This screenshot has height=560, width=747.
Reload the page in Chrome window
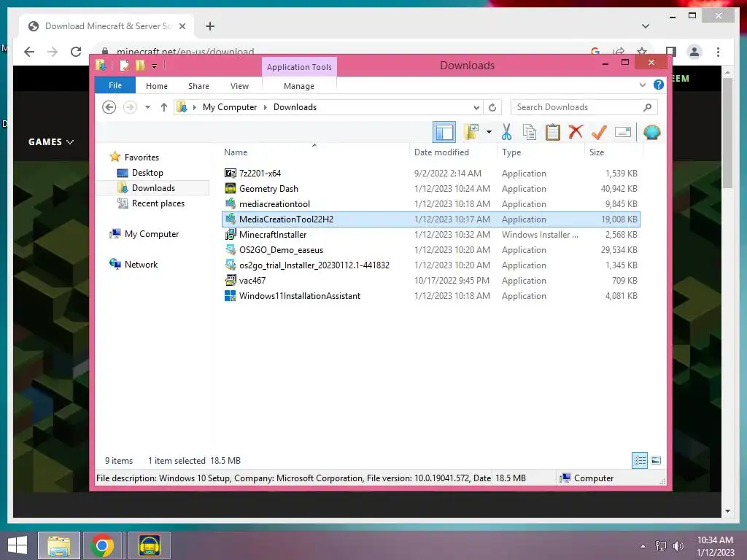(x=76, y=52)
